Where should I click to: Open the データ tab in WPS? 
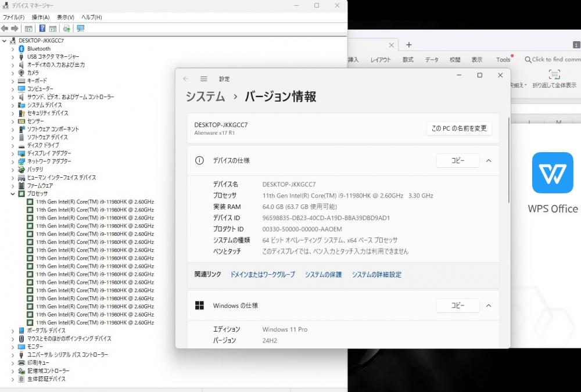click(432, 60)
